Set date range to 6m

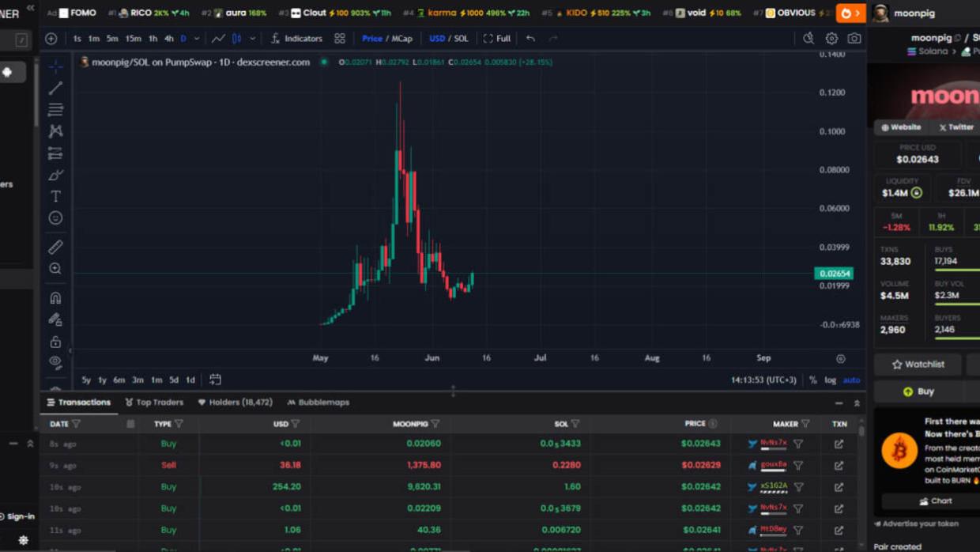click(x=119, y=380)
